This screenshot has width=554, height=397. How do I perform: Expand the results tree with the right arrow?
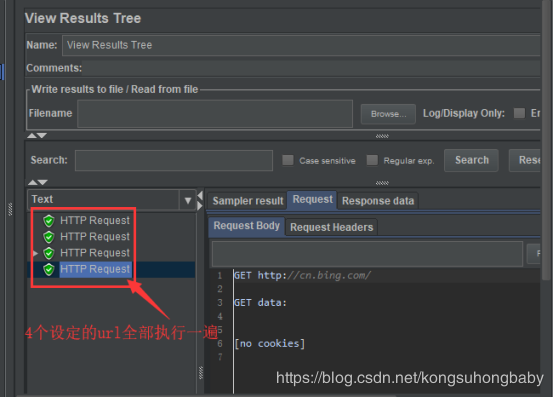200,205
